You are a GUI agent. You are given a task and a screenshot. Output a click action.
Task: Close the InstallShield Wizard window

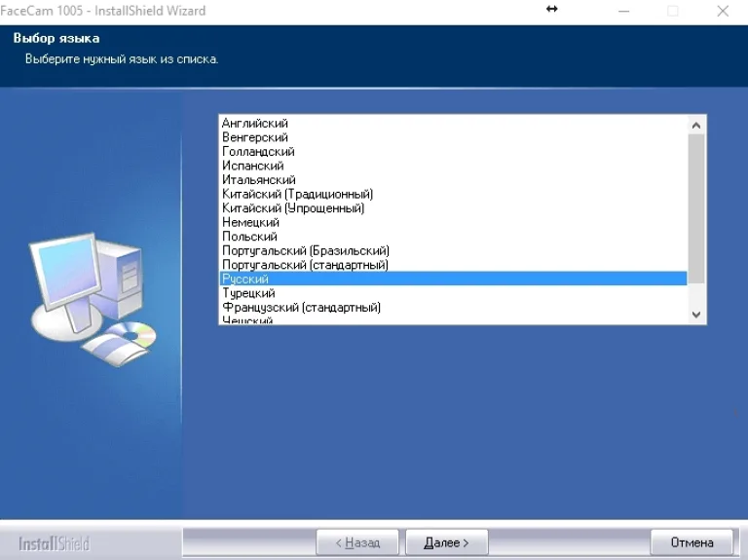pyautogui.click(x=723, y=11)
